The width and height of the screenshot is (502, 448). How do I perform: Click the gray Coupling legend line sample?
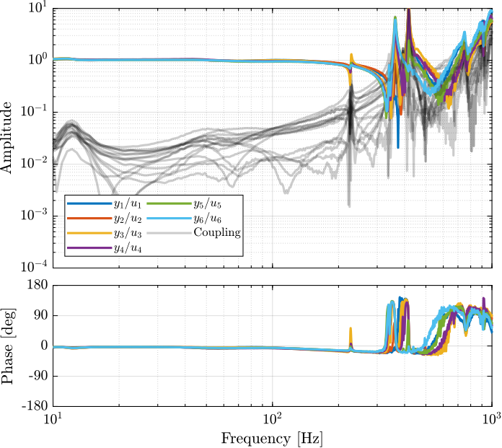coord(169,233)
